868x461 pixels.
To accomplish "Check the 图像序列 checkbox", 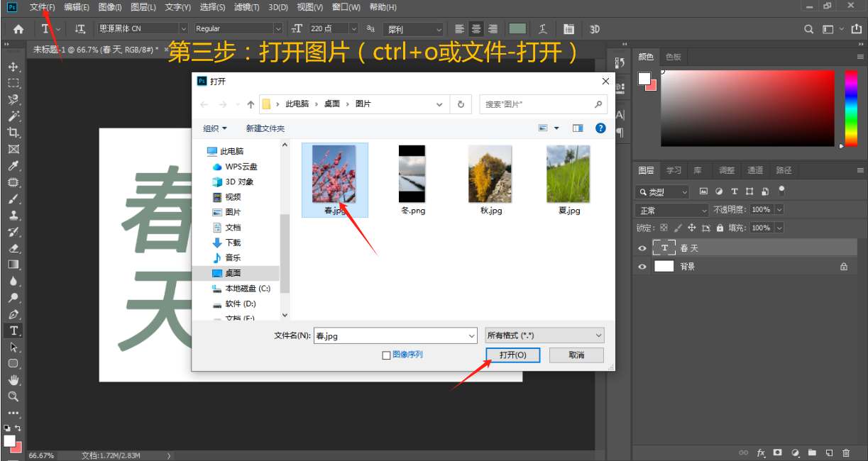I will click(386, 355).
